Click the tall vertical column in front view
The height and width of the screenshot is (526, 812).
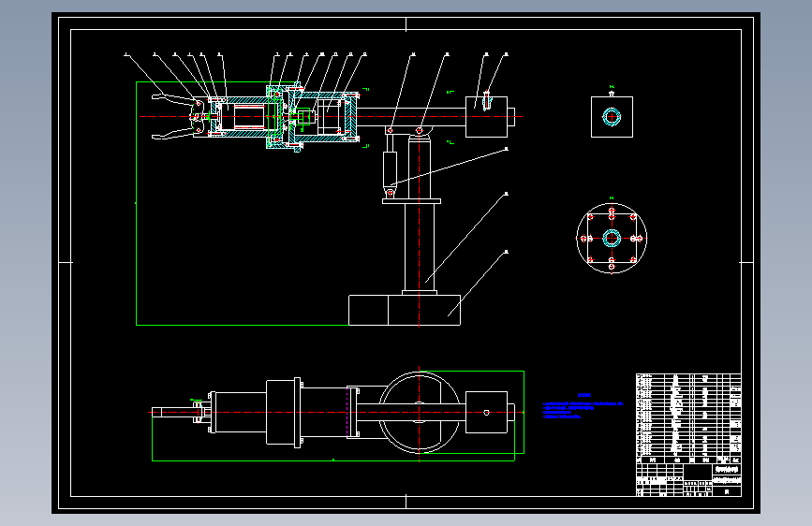coord(419,247)
